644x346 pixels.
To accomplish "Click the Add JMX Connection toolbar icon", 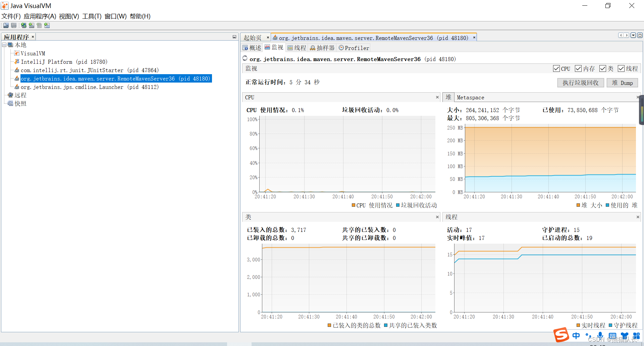I will (32, 26).
